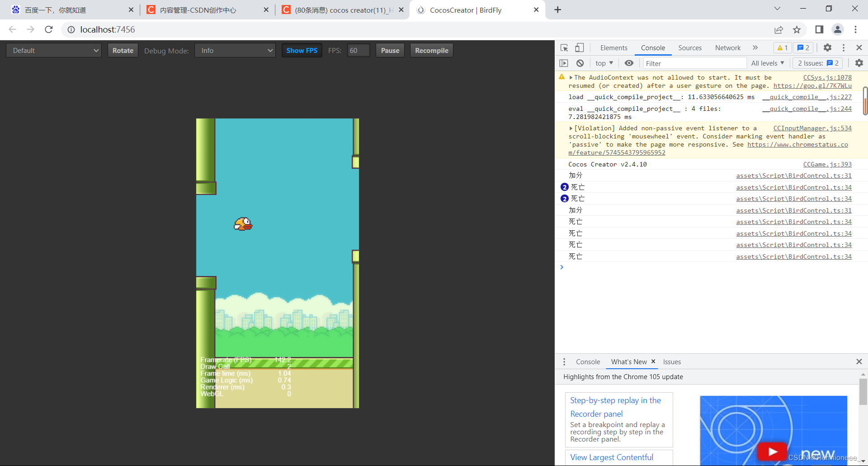Close the 百度一下 tab
868x466 pixels.
pyautogui.click(x=131, y=10)
